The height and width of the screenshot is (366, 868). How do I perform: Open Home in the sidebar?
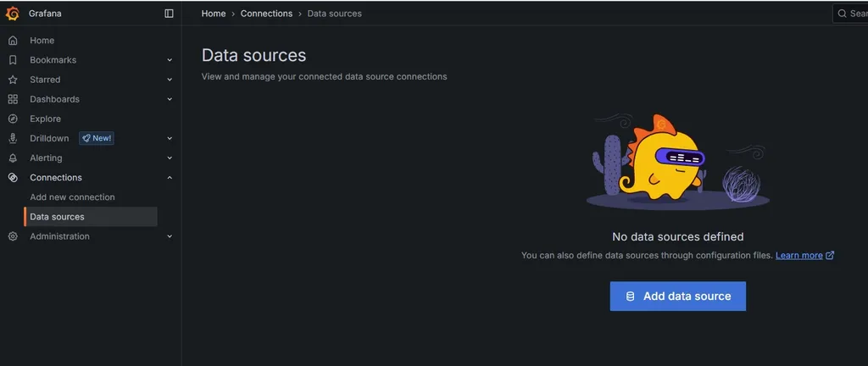42,41
